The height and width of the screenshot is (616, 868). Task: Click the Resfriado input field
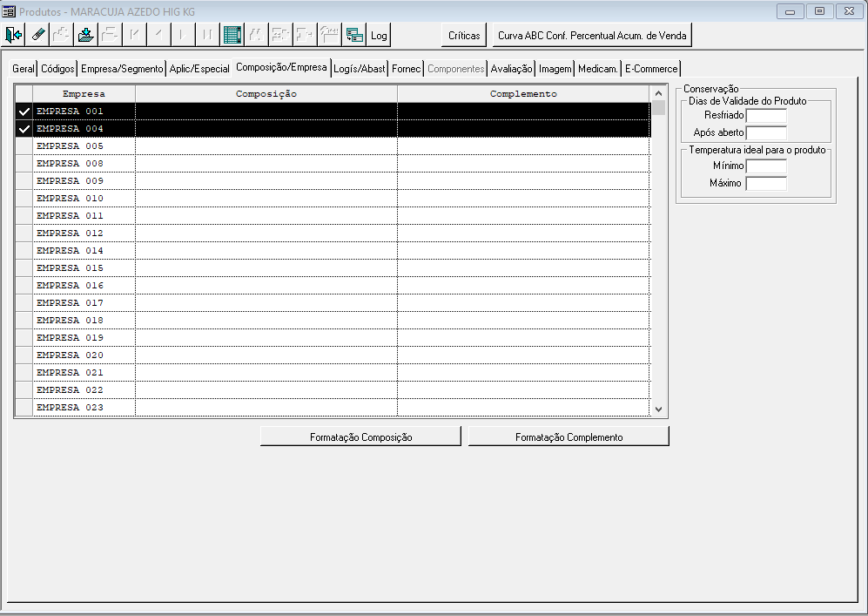tap(766, 115)
